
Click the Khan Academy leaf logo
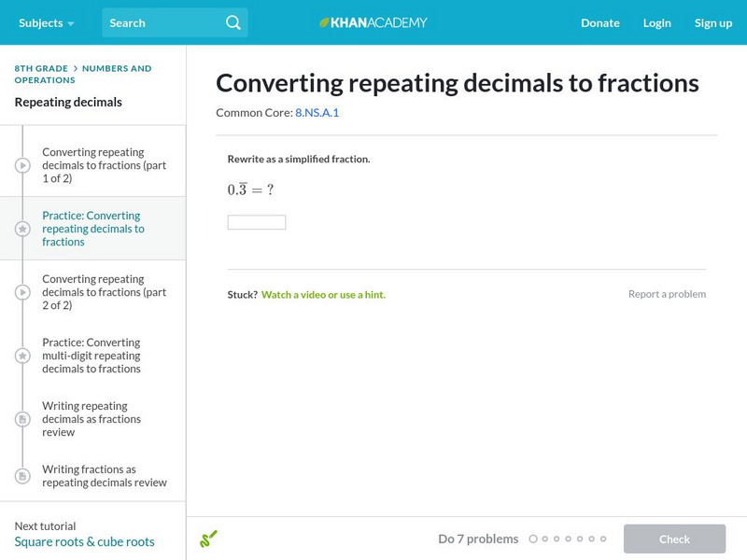point(324,22)
